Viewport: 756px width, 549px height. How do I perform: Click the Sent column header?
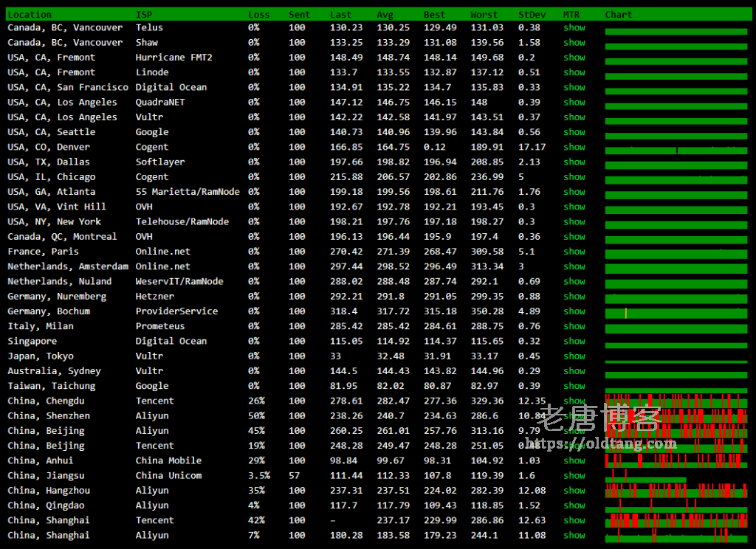pyautogui.click(x=300, y=15)
